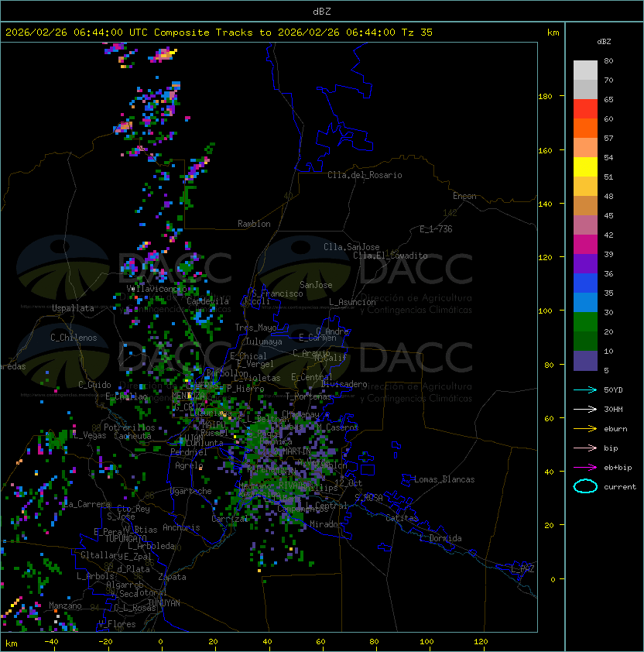Screen dimensions: 644x652
Task: Click the 'dBZ' title at top
Action: 322,11
